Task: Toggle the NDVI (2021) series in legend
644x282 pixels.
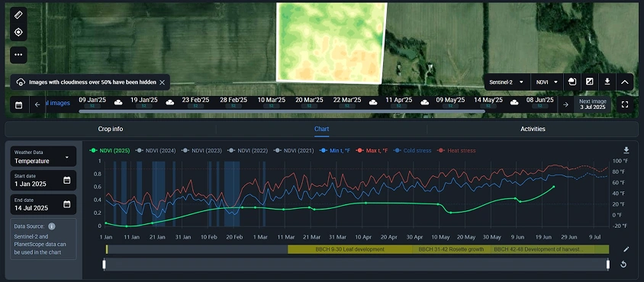Action: (294, 151)
